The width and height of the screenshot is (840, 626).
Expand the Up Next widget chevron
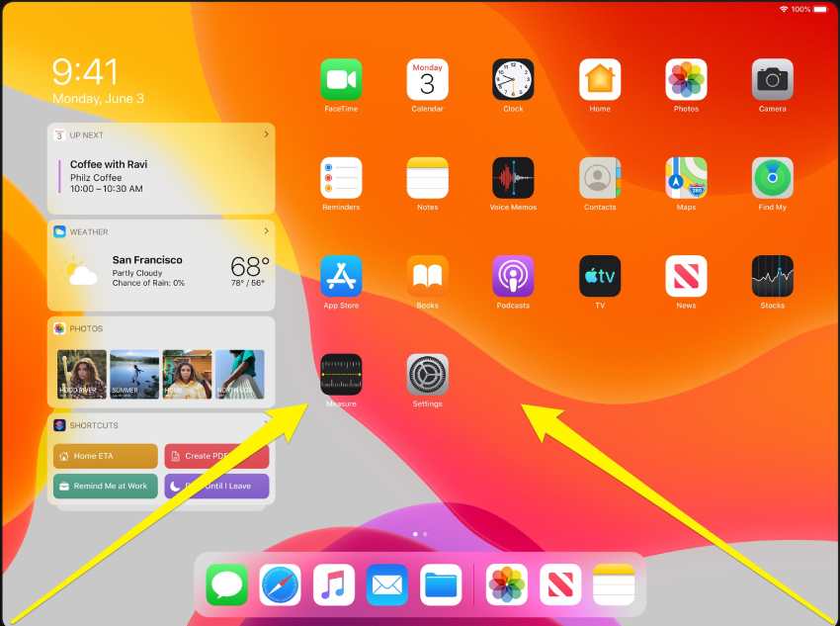[266, 134]
